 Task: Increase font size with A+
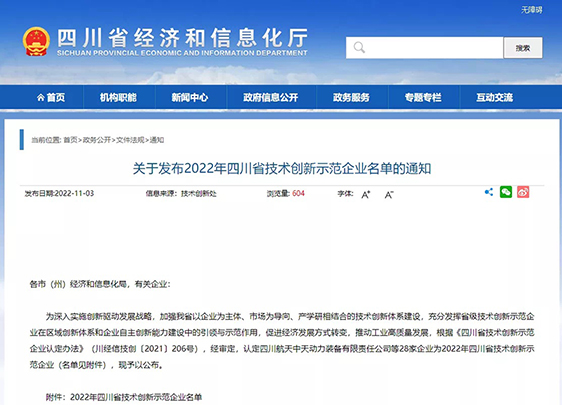(365, 195)
